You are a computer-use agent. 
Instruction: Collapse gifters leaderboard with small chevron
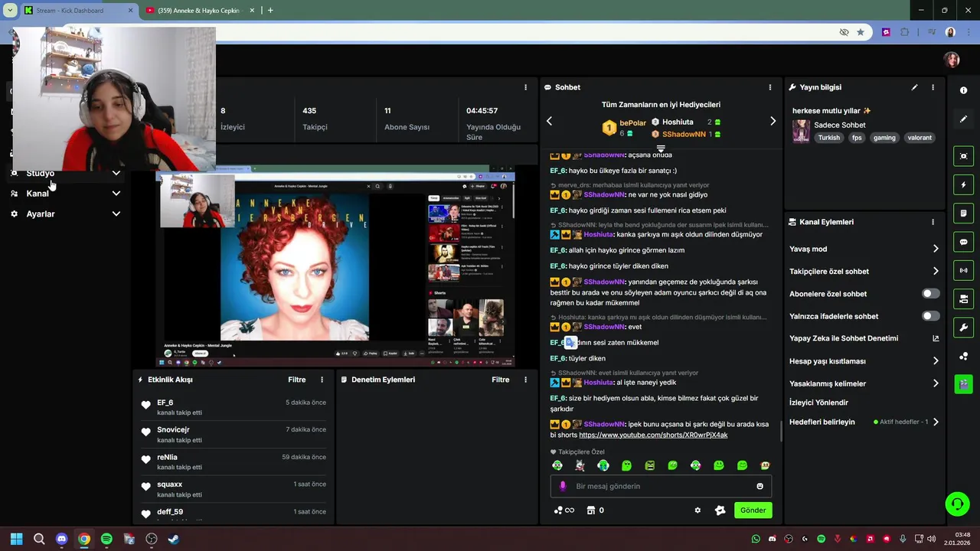tap(661, 148)
